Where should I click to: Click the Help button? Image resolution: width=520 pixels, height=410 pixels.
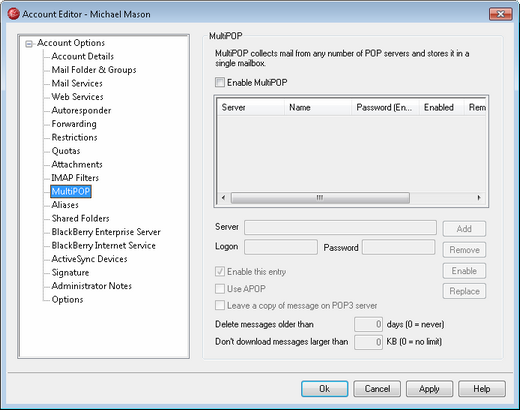(482, 389)
